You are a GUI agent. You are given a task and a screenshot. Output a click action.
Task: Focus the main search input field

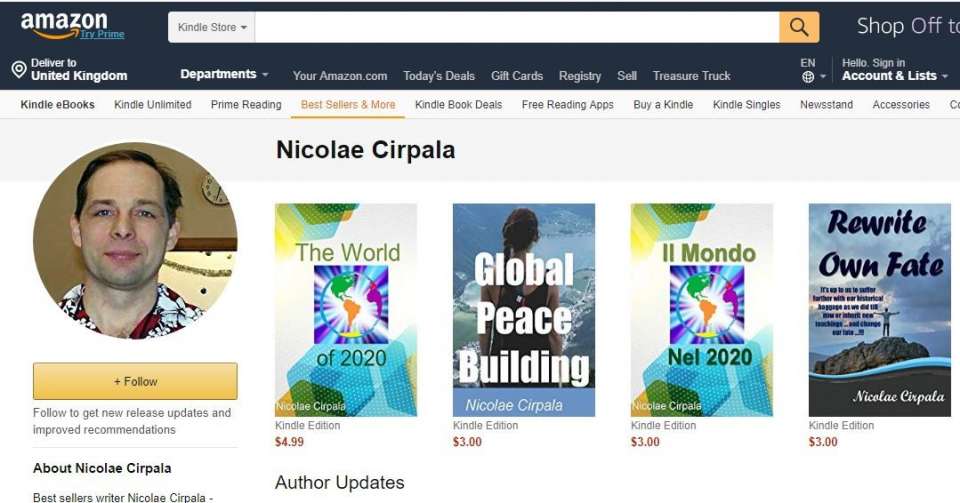click(517, 27)
